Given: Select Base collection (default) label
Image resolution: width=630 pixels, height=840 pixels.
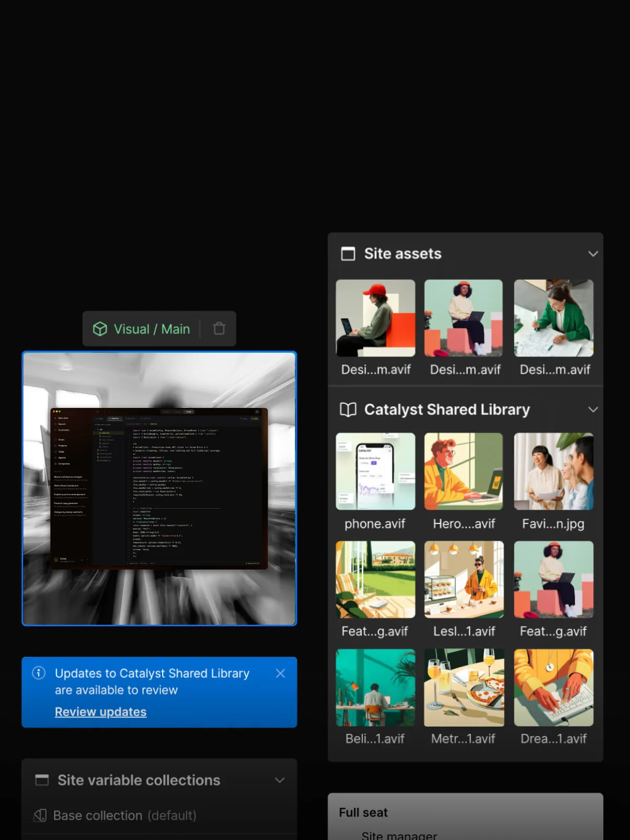Looking at the screenshot, I should coord(125,815).
